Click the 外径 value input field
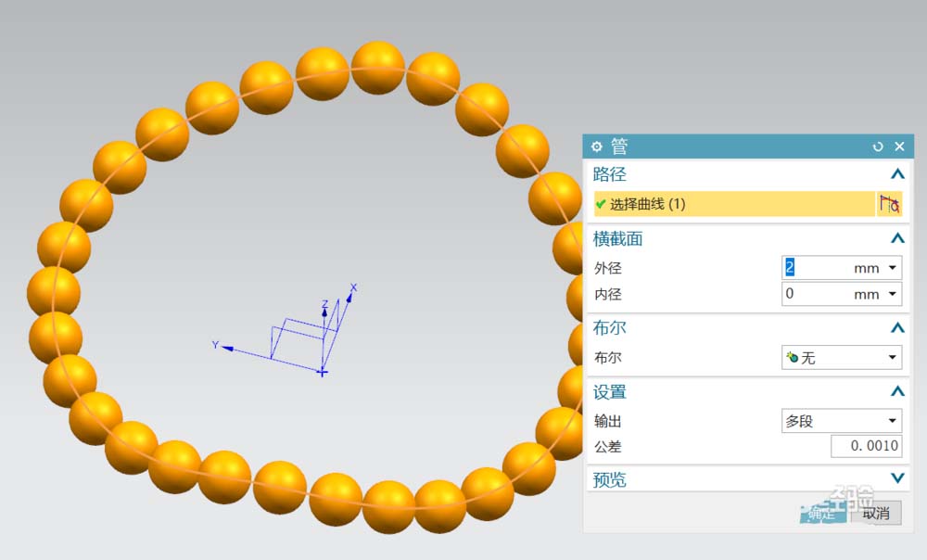The image size is (927, 560). (x=816, y=267)
